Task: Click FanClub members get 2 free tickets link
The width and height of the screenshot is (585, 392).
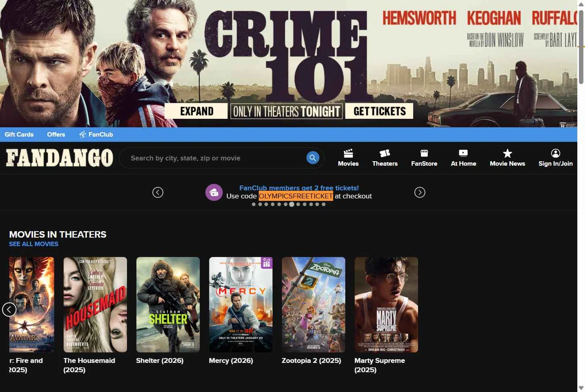Action: [x=299, y=188]
